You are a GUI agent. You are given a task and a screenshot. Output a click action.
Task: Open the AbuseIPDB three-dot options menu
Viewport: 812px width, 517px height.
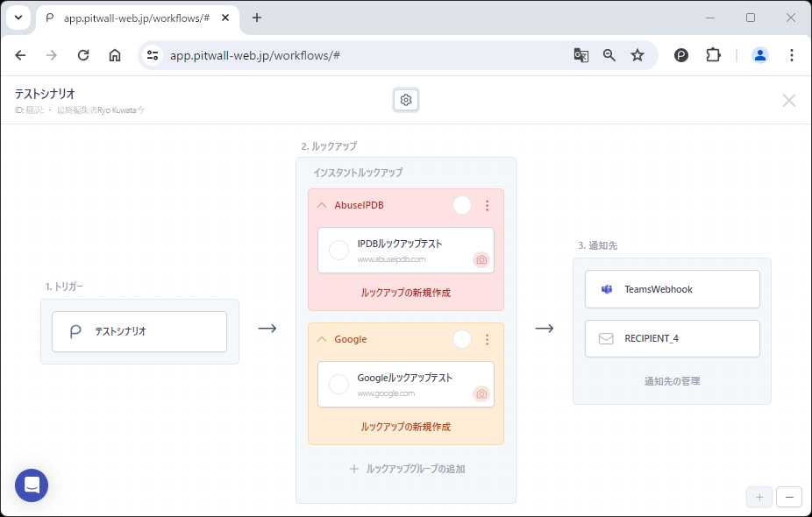tap(488, 205)
